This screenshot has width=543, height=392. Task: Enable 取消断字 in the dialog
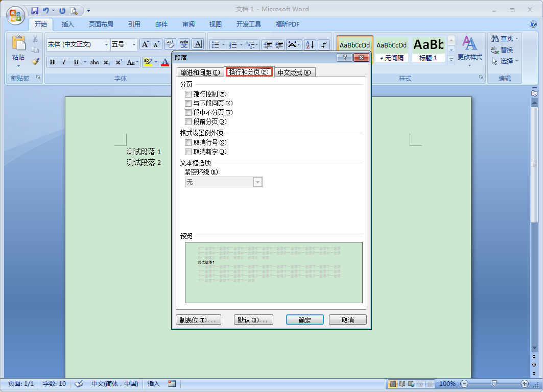(x=188, y=152)
